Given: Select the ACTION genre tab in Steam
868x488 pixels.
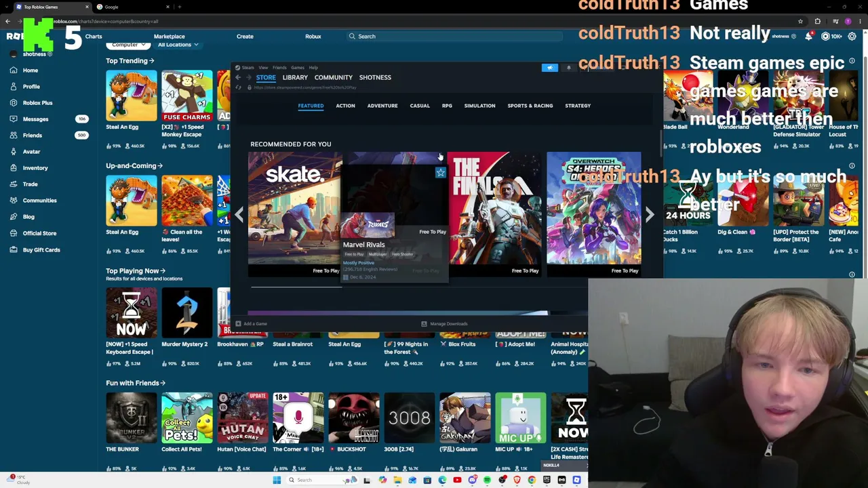Looking at the screenshot, I should pyautogui.click(x=345, y=106).
